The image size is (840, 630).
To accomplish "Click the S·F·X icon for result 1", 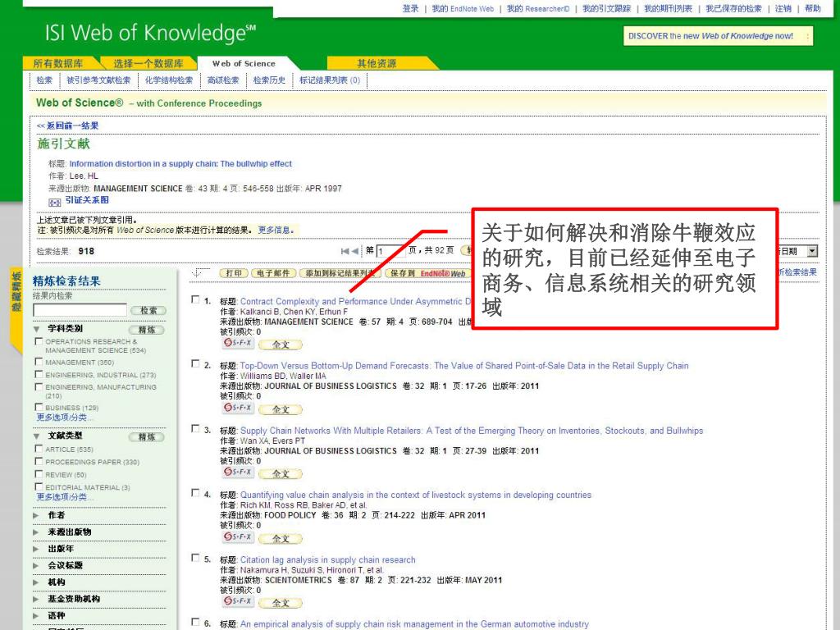I will click(237, 343).
